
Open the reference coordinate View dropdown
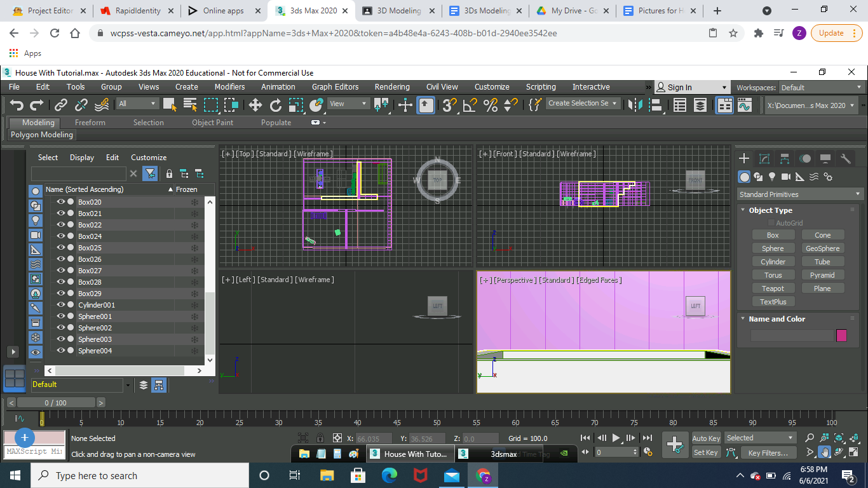(348, 104)
